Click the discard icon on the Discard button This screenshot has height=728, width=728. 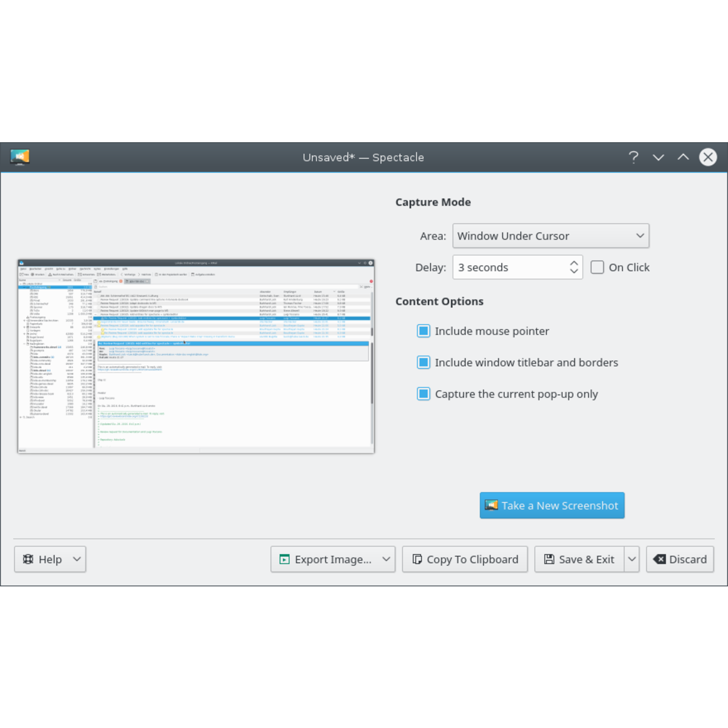(x=661, y=559)
